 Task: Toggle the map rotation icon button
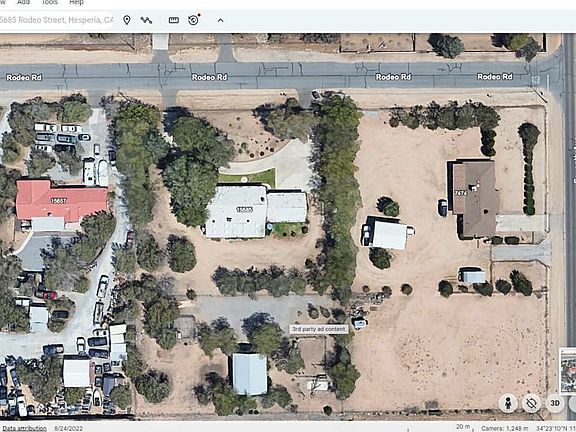pos(532,403)
